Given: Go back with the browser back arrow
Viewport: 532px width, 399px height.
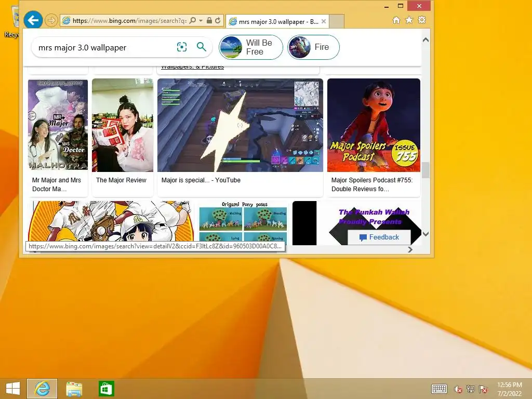Looking at the screenshot, I should click(x=33, y=20).
